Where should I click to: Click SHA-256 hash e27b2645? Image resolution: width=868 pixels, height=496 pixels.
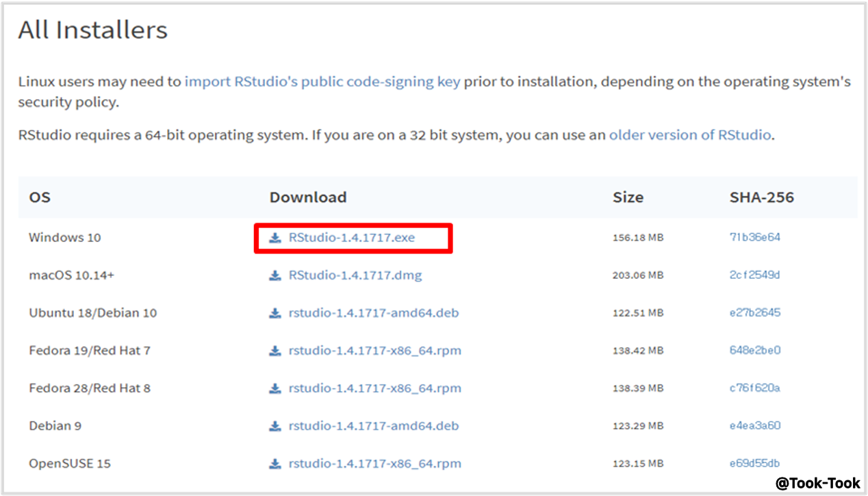click(755, 313)
